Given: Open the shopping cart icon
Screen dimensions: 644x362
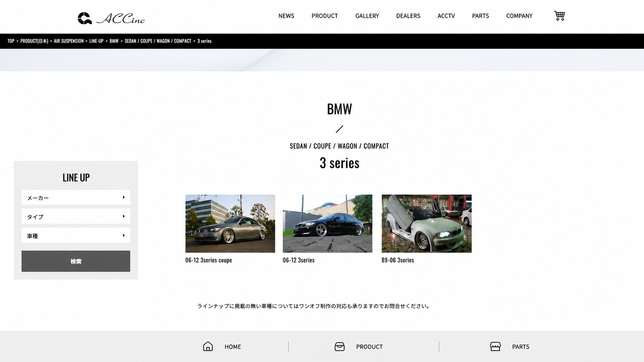Looking at the screenshot, I should pyautogui.click(x=559, y=16).
